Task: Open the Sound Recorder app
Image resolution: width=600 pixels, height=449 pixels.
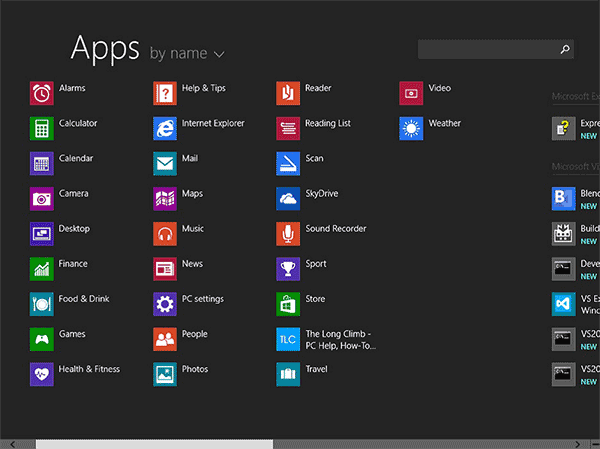Action: pos(287,233)
